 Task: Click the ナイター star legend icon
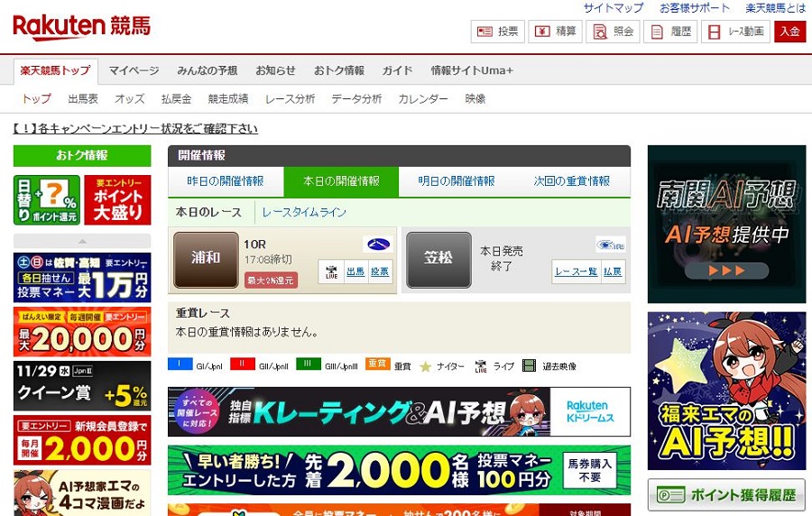pyautogui.click(x=425, y=366)
